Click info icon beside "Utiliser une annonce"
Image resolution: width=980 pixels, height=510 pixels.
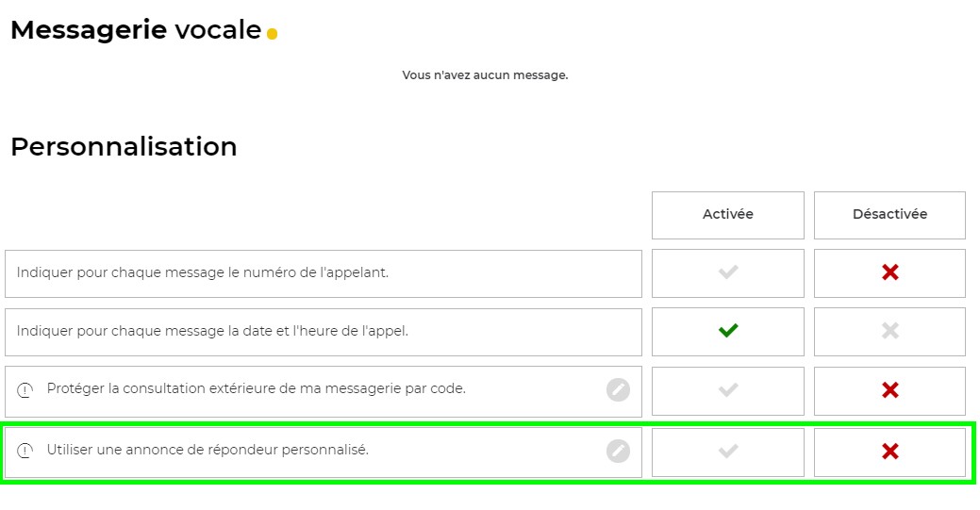[25, 451]
